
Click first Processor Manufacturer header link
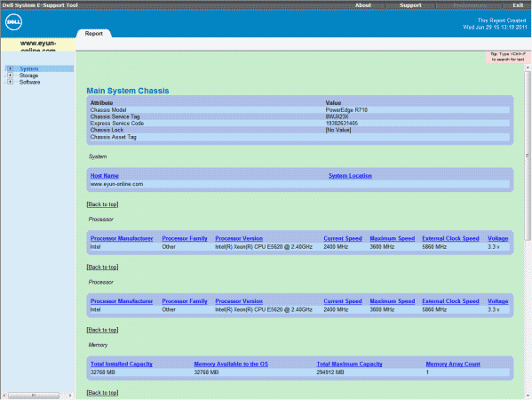[x=122, y=238]
